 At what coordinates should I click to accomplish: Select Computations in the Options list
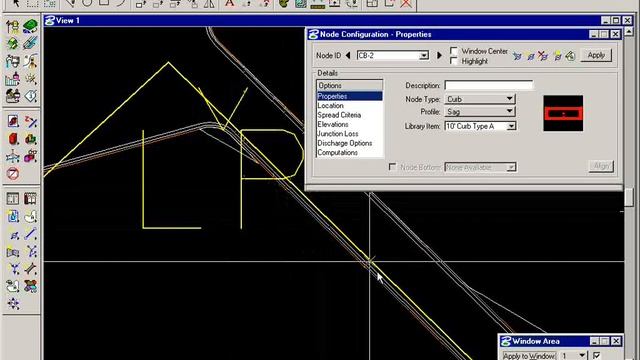[350, 152]
